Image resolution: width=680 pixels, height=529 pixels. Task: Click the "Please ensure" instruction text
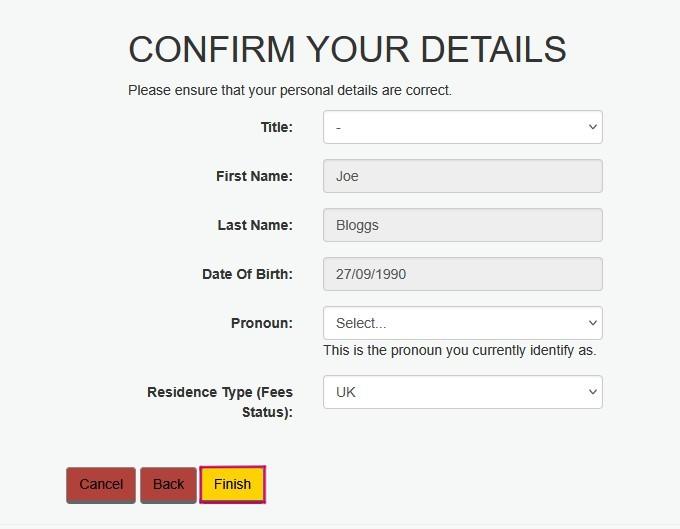click(290, 90)
